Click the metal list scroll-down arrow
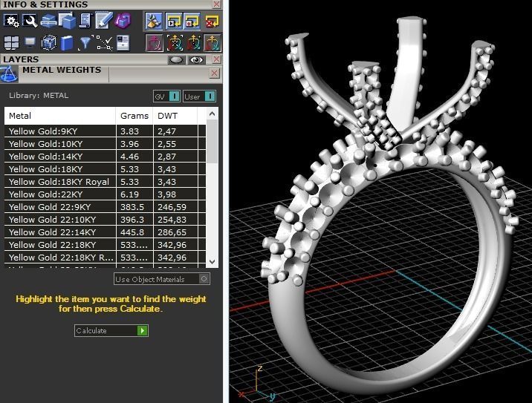 [212, 262]
